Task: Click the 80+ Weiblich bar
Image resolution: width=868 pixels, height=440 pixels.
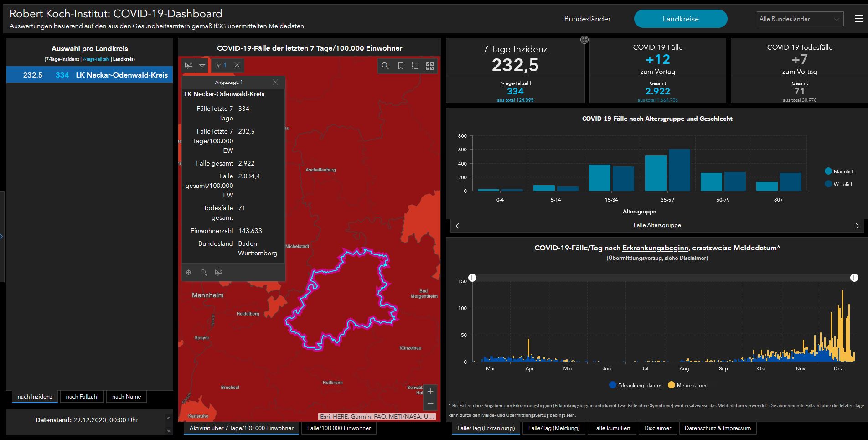Action: [790, 182]
